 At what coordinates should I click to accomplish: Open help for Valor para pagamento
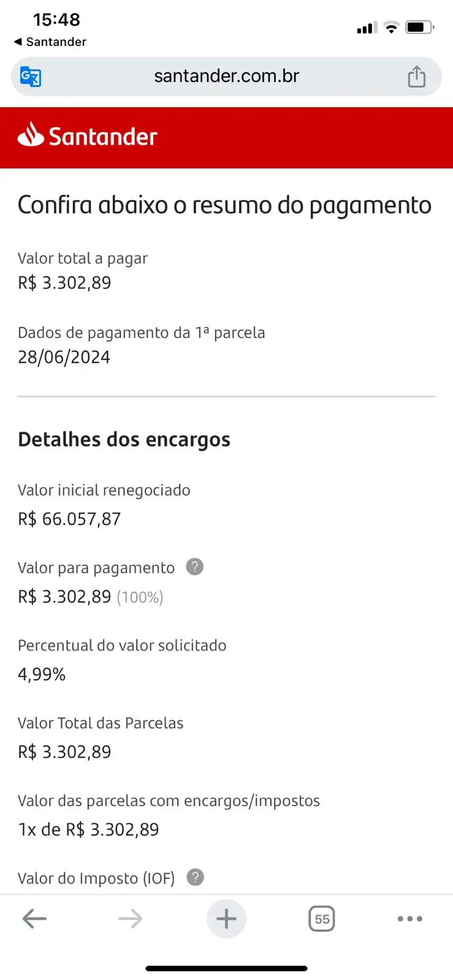click(x=194, y=567)
